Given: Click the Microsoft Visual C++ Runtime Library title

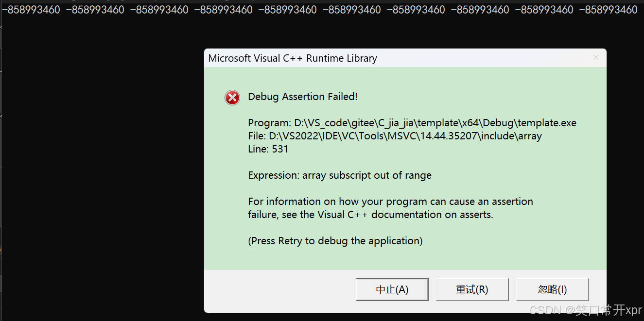Looking at the screenshot, I should click(x=293, y=58).
